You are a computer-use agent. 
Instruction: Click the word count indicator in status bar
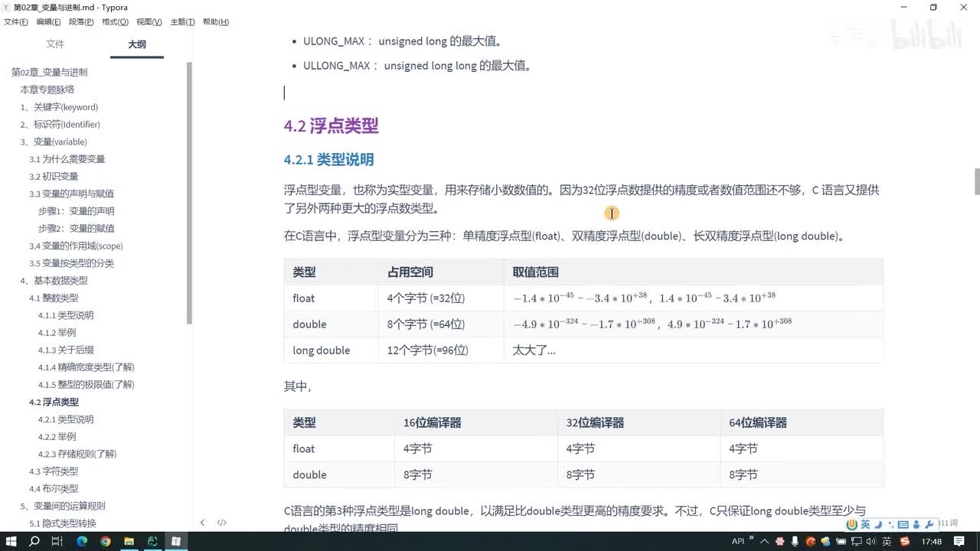tap(949, 523)
